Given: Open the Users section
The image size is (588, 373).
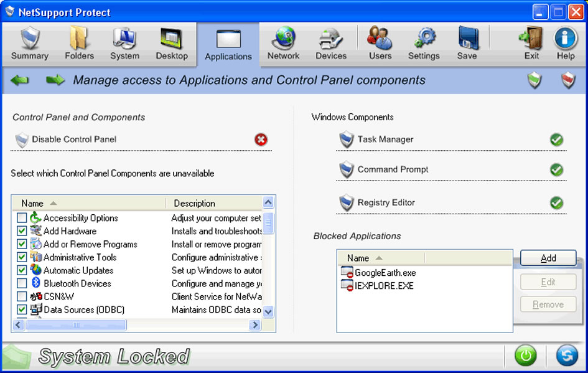Looking at the screenshot, I should (380, 44).
